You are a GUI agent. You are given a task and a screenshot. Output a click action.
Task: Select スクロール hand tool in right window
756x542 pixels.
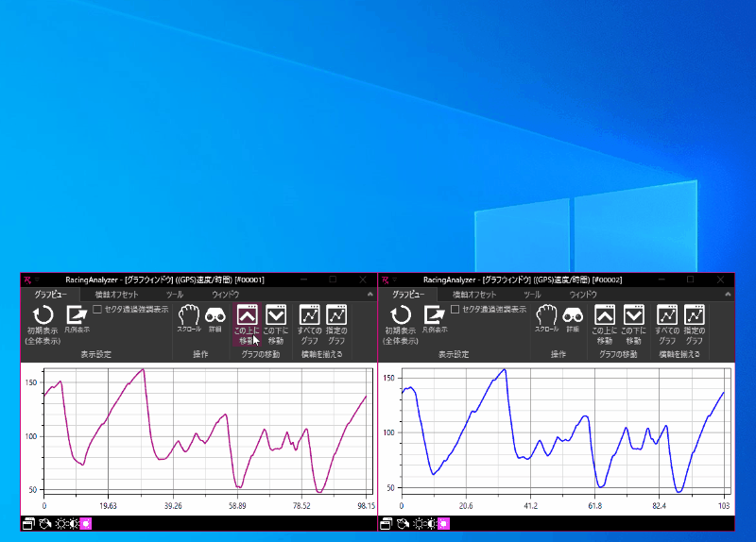[x=546, y=315]
